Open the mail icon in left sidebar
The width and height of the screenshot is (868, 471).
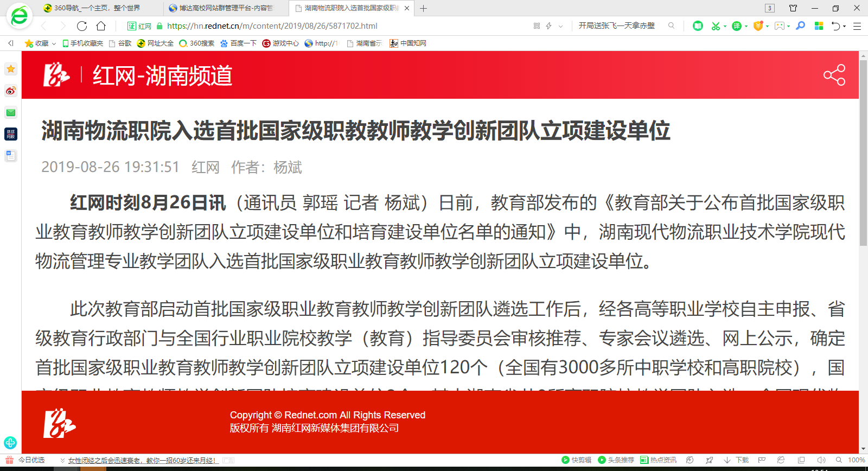pos(11,112)
